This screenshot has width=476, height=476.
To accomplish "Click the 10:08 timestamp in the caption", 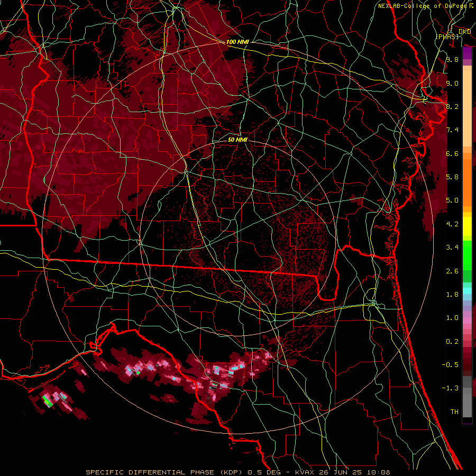I will 379,472.
